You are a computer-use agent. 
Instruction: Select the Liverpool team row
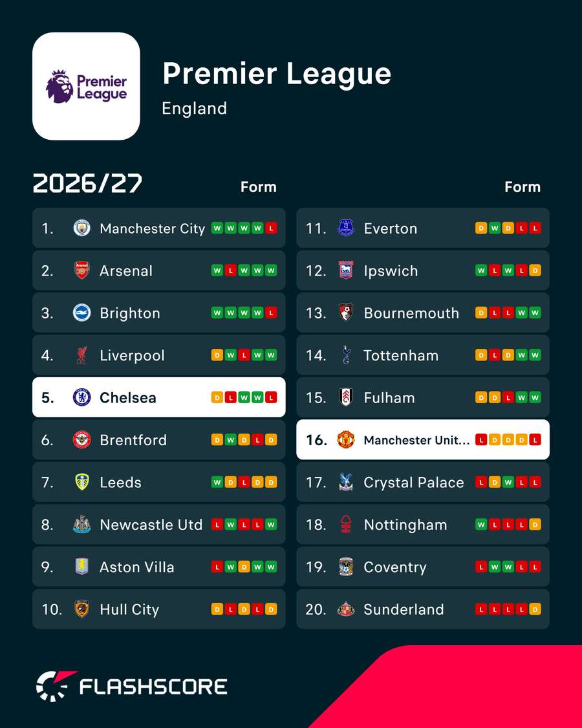[158, 355]
